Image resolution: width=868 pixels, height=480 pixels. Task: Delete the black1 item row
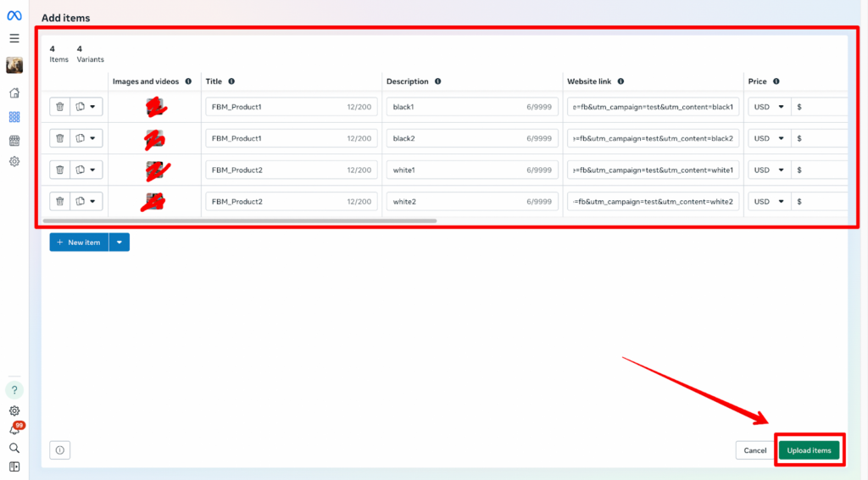(60, 107)
